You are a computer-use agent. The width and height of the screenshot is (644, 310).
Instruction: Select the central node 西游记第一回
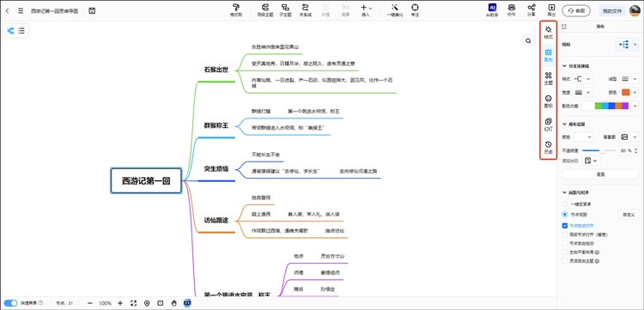click(x=146, y=180)
